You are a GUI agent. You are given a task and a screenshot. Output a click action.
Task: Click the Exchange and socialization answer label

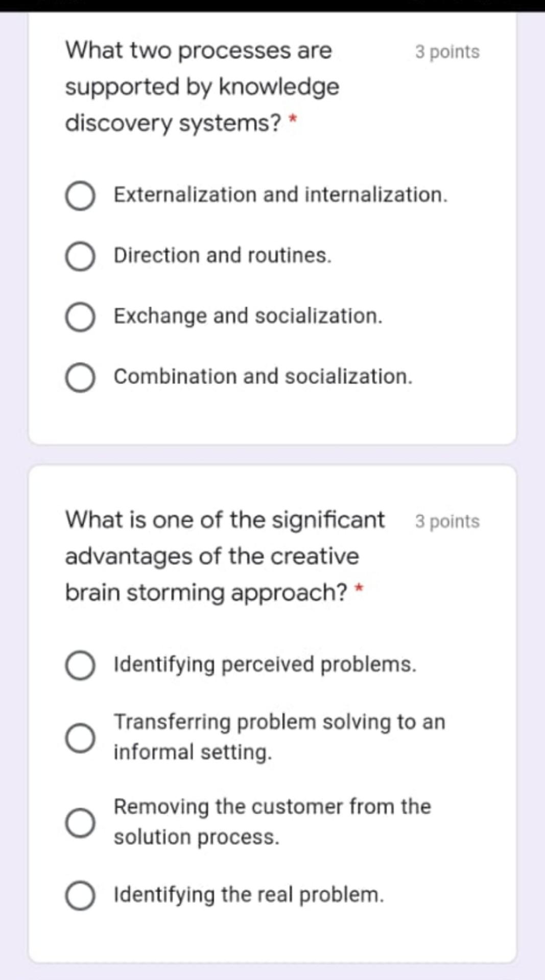tap(248, 316)
